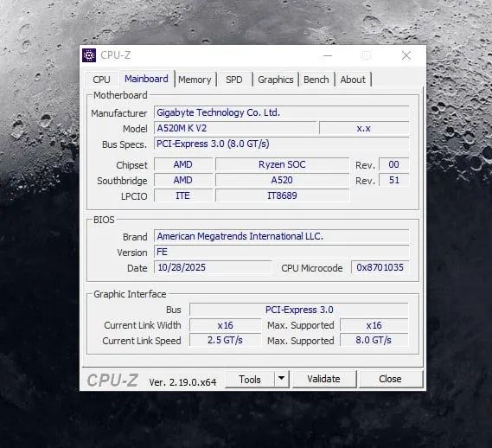The image size is (492, 448).
Task: Click the Chipset Rev. value 00
Action: [x=393, y=164]
